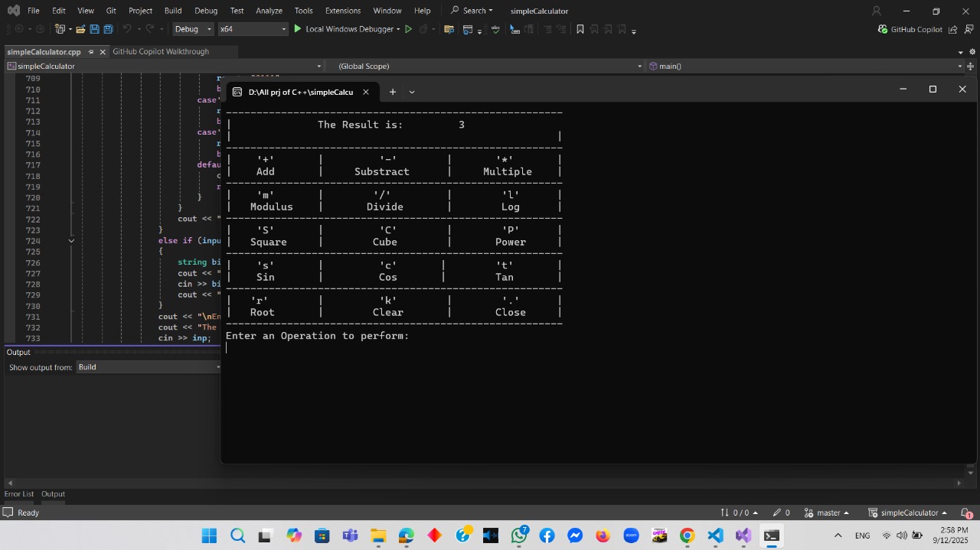Switch to GitHub Copilot Walkthrough tab

pos(161,51)
